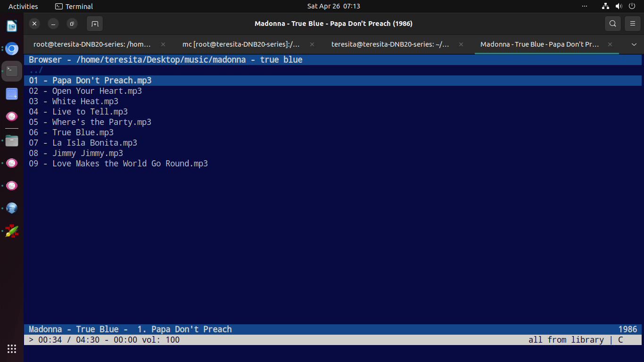The height and width of the screenshot is (362, 644).
Task: Select 09 - Love Makes the World Go Round.mp3
Action: (x=118, y=164)
